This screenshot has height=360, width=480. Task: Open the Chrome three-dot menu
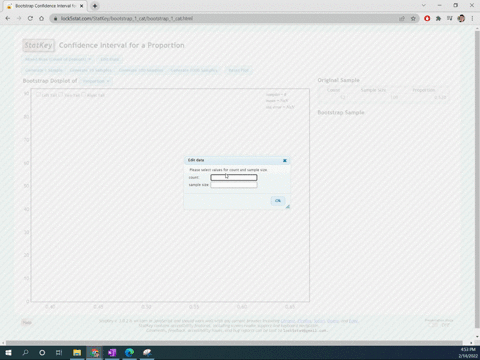coord(472,18)
